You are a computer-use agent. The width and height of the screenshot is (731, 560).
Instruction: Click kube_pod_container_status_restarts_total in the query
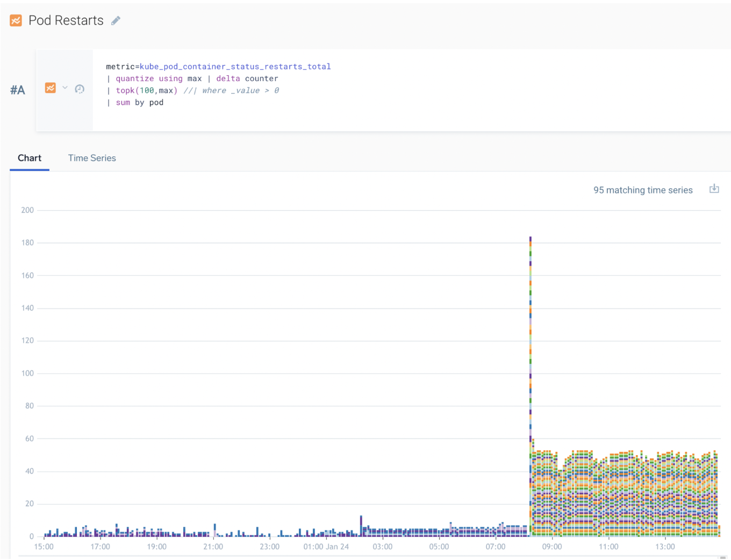pyautogui.click(x=235, y=66)
